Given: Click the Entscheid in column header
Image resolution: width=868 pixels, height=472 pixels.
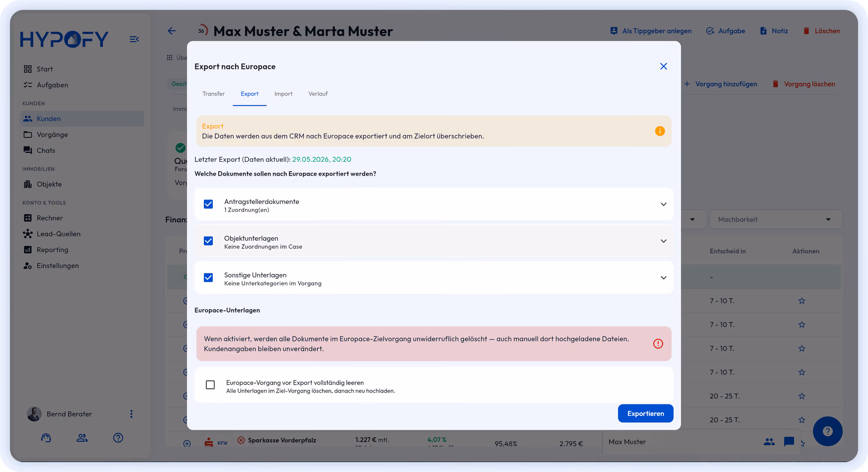Looking at the screenshot, I should coord(728,251).
